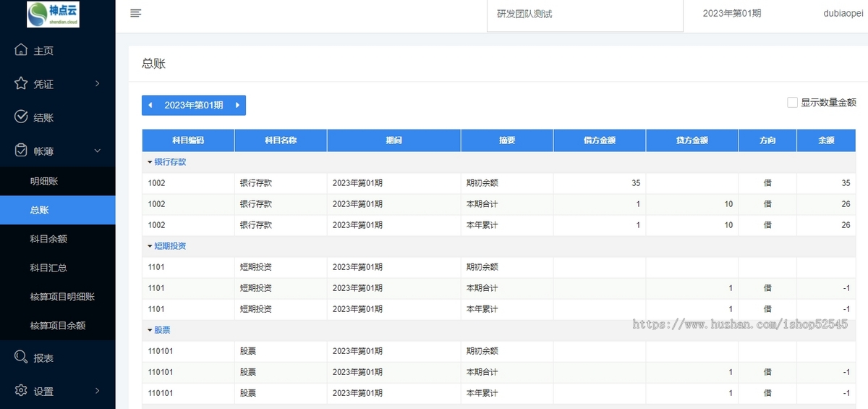Click the 借方金额 column header
Image resolution: width=868 pixels, height=409 pixels.
tap(600, 140)
